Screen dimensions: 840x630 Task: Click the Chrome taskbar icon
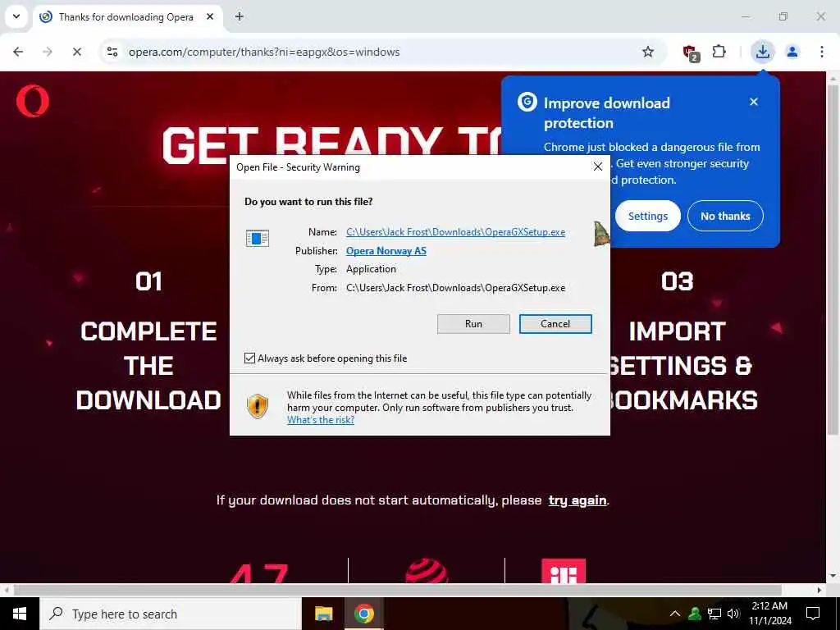tap(363, 614)
